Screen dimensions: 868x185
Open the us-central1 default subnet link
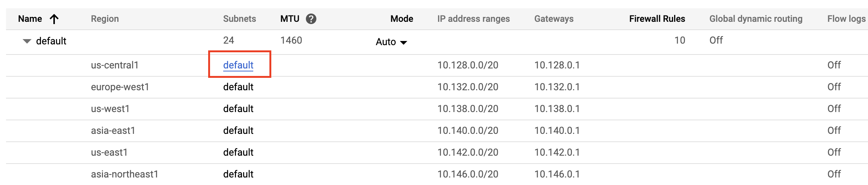[x=238, y=65]
